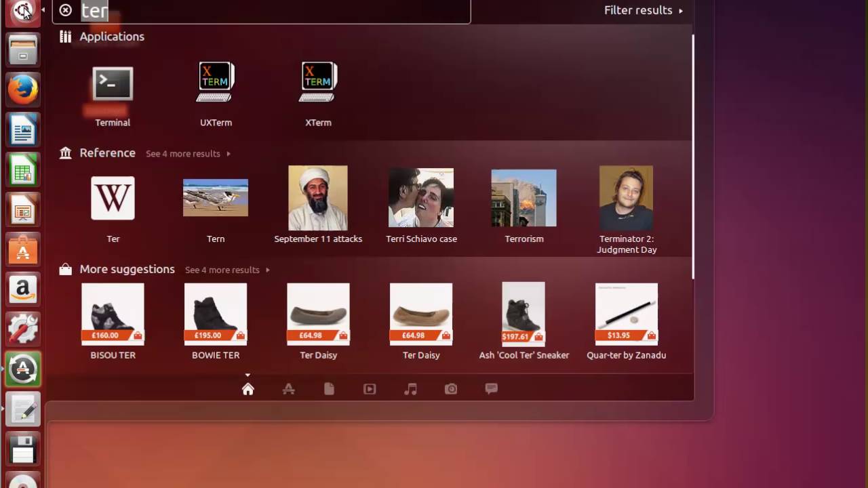Click the Dash results scrollbar
This screenshot has height=488, width=868.
point(692,156)
